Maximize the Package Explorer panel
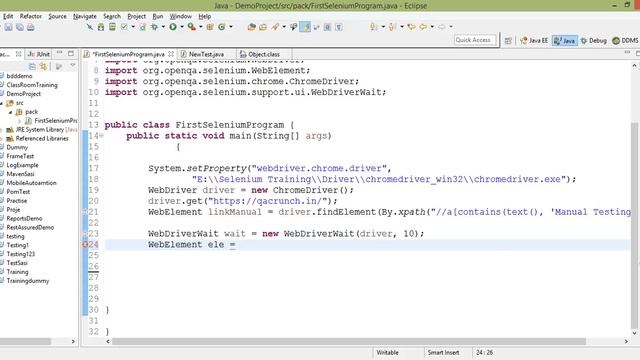Screen dimensions: 640x360 [x=71, y=53]
